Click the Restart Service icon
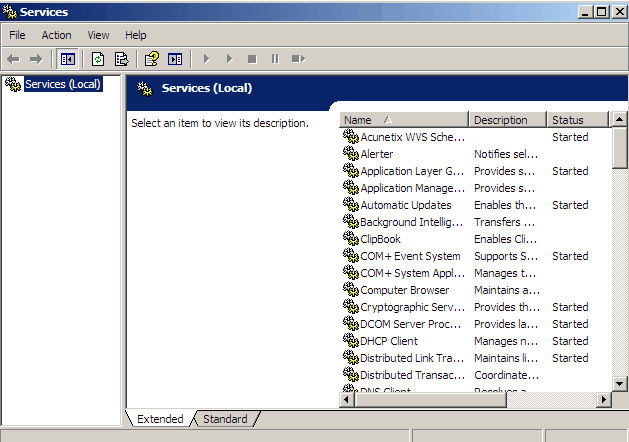 point(298,59)
